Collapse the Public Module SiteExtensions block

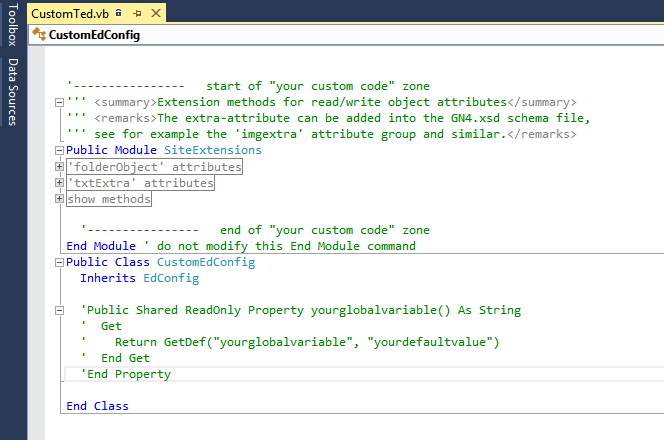click(60, 150)
